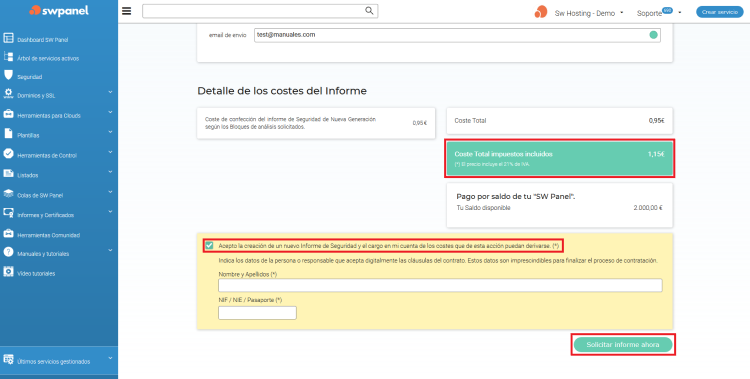Click the Listados icon

click(x=8, y=173)
